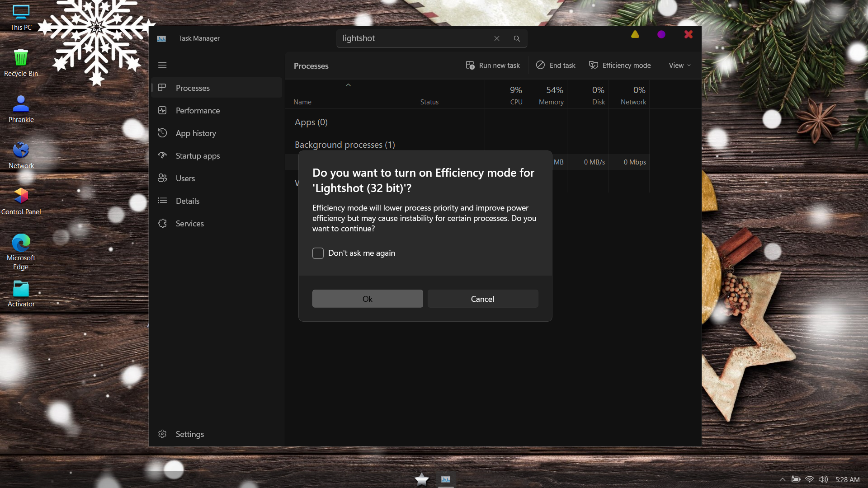868x488 pixels.
Task: Click the Run new task icon
Action: pyautogui.click(x=470, y=65)
